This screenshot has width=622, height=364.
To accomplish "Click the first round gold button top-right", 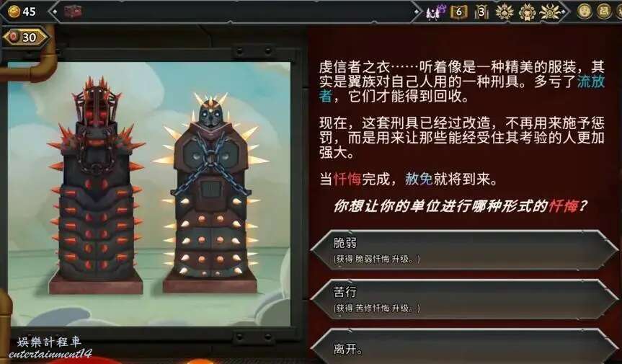I will point(585,12).
